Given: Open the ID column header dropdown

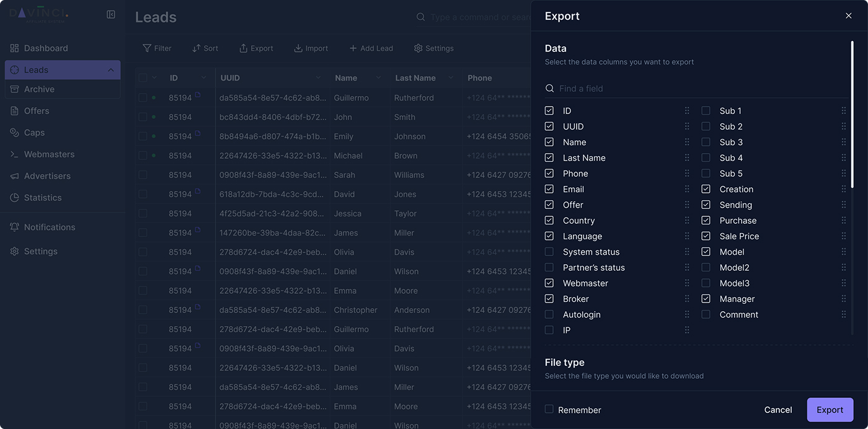Looking at the screenshot, I should click(203, 77).
